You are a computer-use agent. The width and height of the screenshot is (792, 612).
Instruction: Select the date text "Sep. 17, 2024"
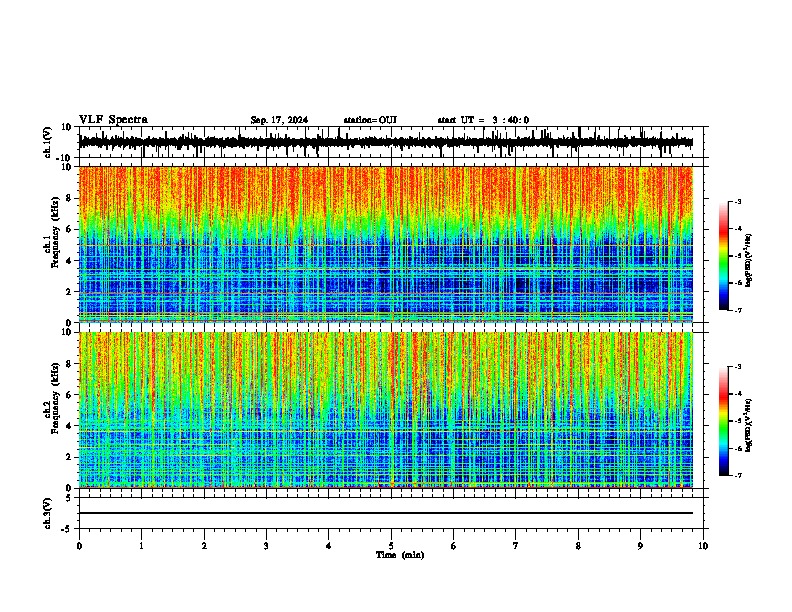(x=279, y=120)
